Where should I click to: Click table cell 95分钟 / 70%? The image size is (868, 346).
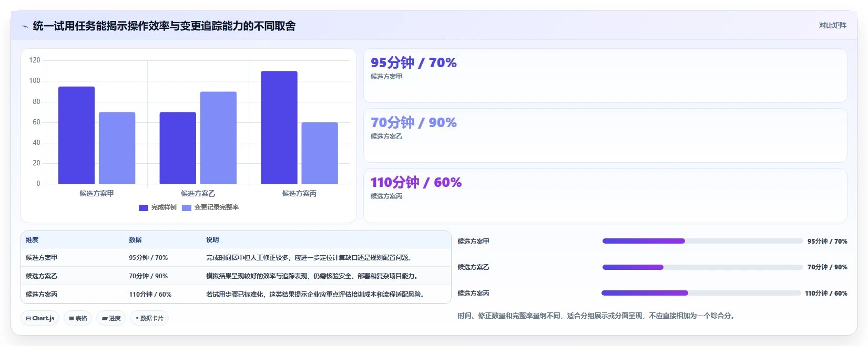click(148, 258)
